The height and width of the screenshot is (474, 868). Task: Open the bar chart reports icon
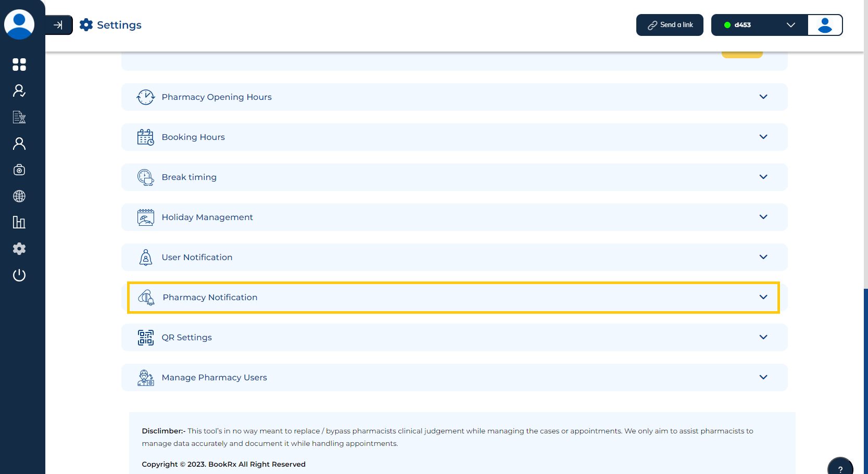(x=19, y=223)
